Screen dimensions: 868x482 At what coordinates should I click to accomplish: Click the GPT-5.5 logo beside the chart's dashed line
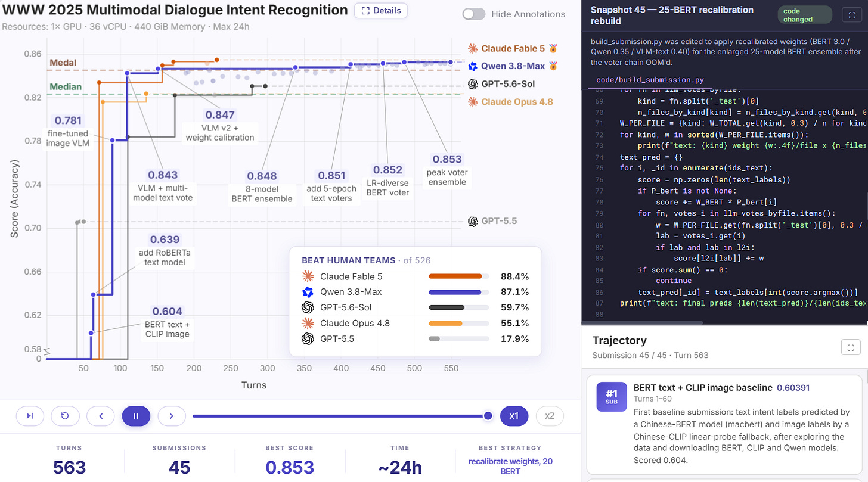click(473, 221)
